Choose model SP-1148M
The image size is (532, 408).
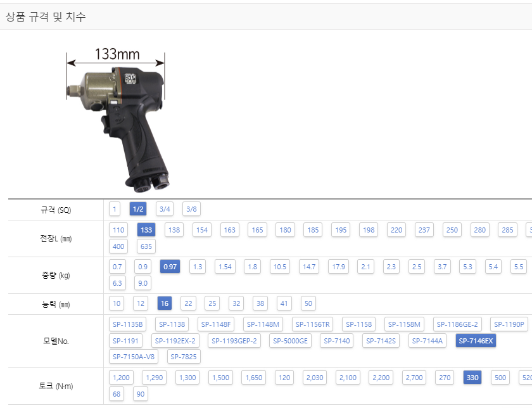click(x=263, y=324)
